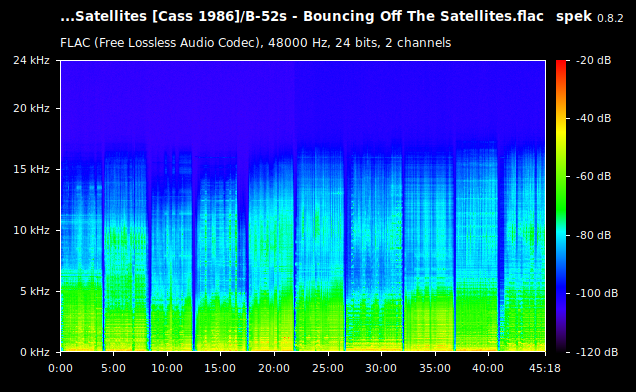Click the FLAC codec info line
The width and height of the screenshot is (636, 392).
256,43
